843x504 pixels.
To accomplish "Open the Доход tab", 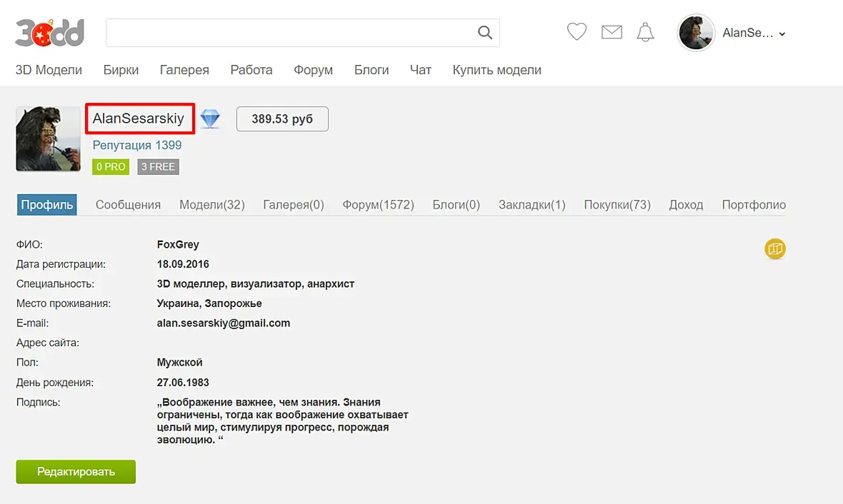I will point(686,205).
